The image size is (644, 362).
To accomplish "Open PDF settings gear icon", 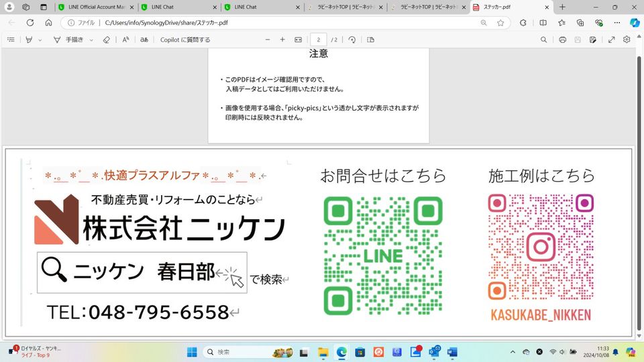I will 627,40.
